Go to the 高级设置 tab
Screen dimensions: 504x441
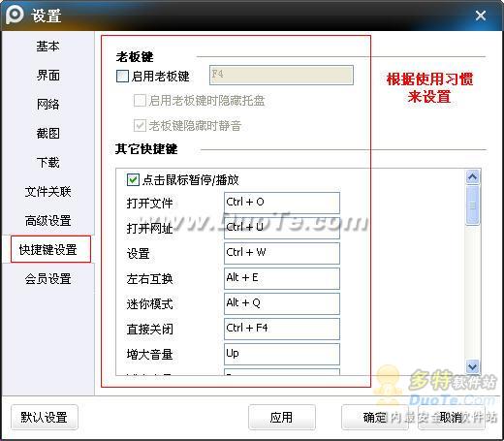[x=47, y=221]
